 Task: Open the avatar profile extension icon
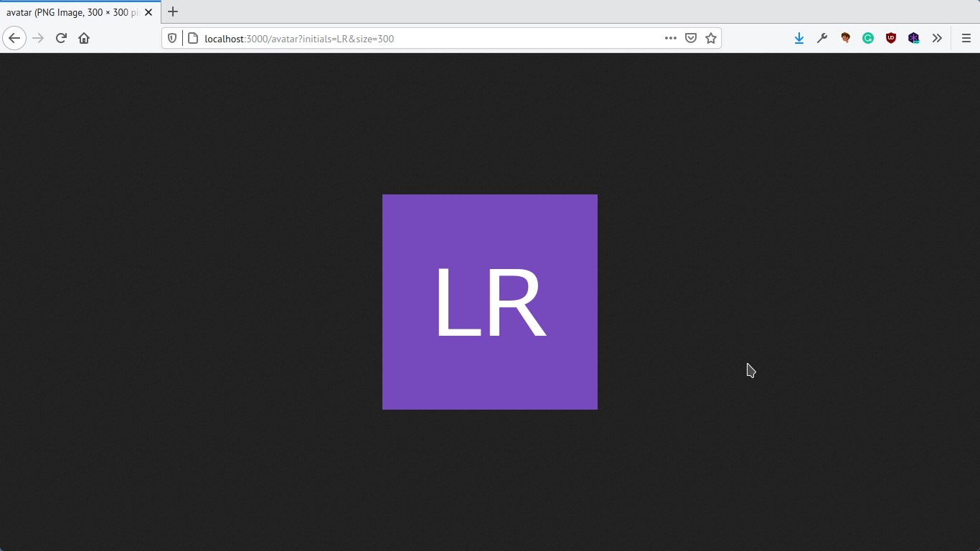(845, 37)
